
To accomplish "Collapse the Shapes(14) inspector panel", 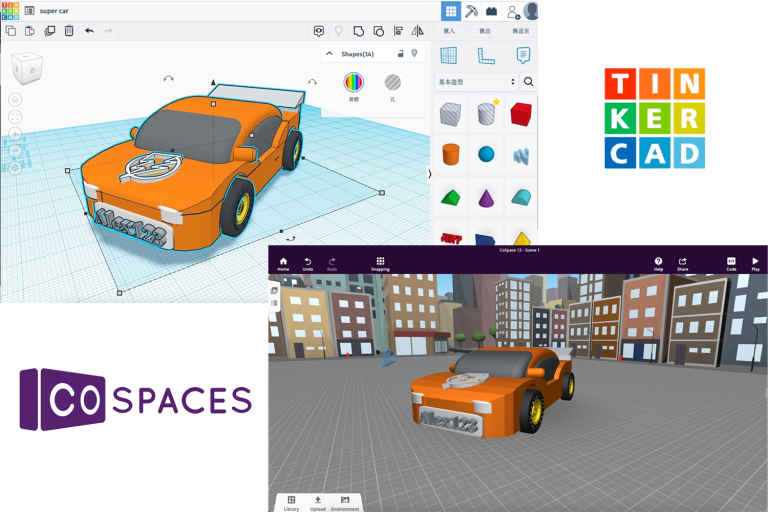I will point(330,54).
